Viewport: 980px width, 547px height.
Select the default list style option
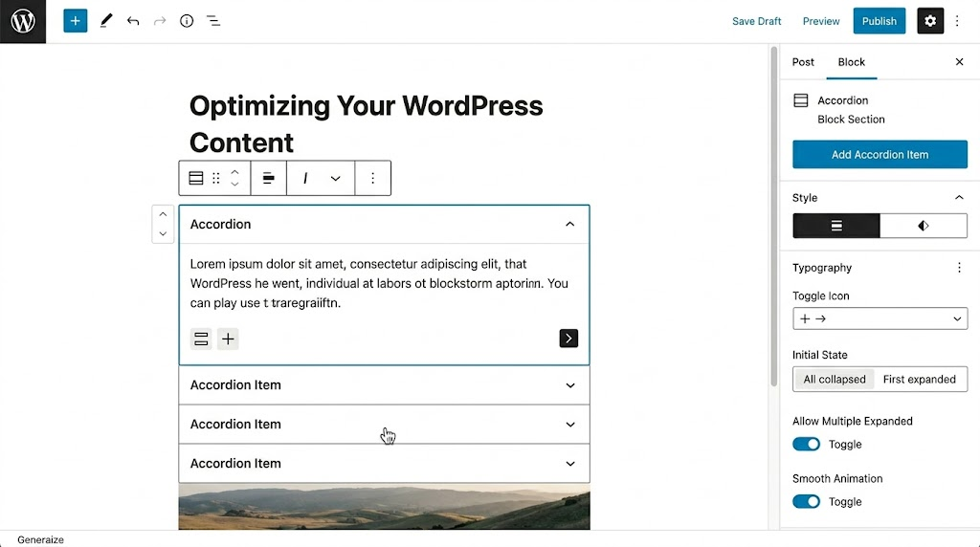tap(836, 226)
